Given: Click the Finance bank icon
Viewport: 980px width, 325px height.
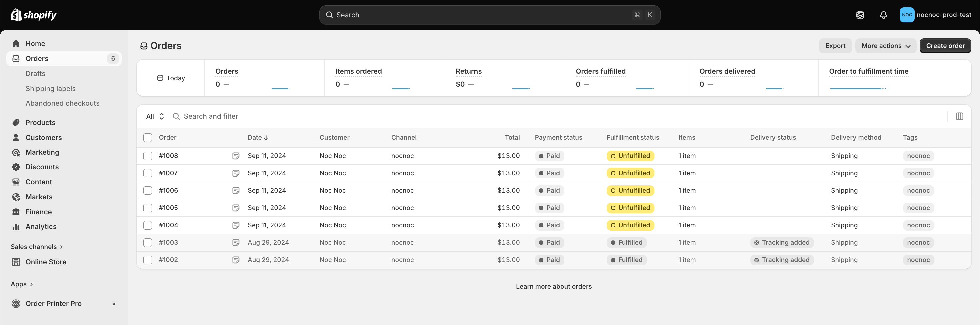Looking at the screenshot, I should tap(16, 212).
